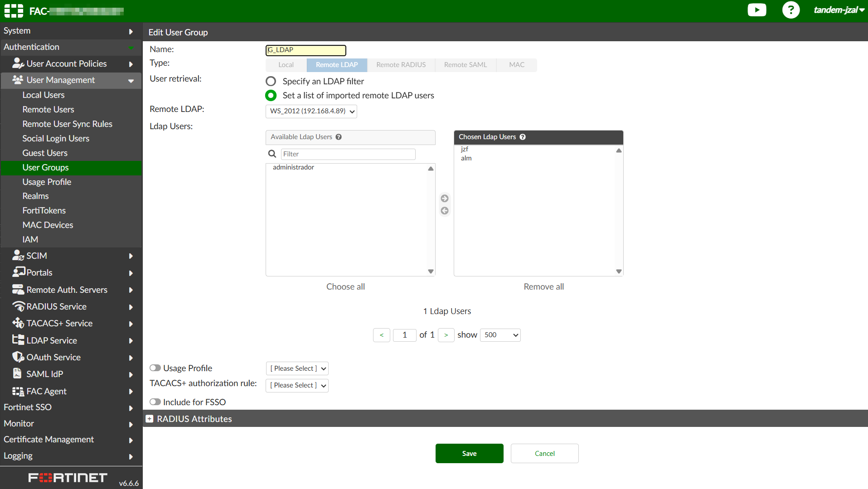Save the user group changes
This screenshot has width=868, height=489.
(x=469, y=453)
